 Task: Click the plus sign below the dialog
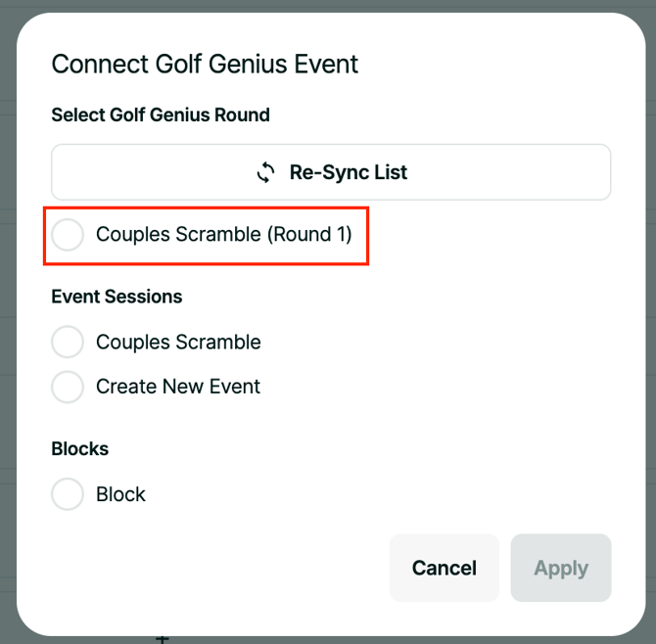(x=164, y=639)
